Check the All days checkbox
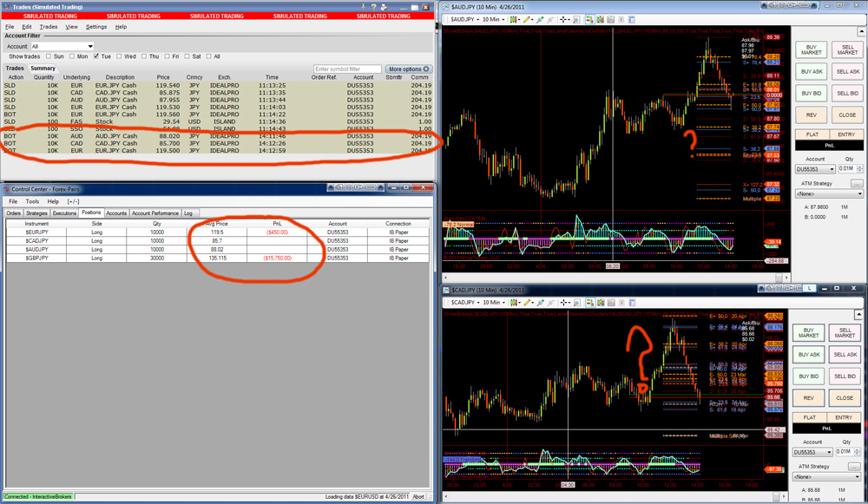Image resolution: width=868 pixels, height=504 pixels. (x=208, y=56)
